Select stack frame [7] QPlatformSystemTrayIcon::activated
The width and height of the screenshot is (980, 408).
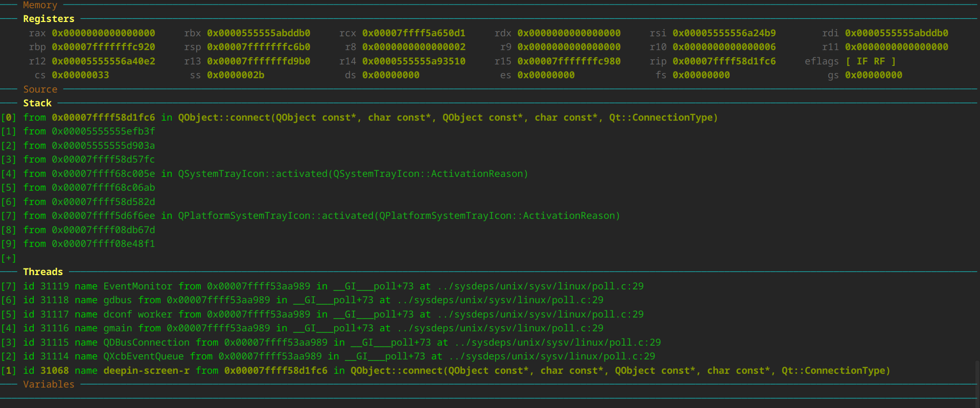[x=399, y=216]
